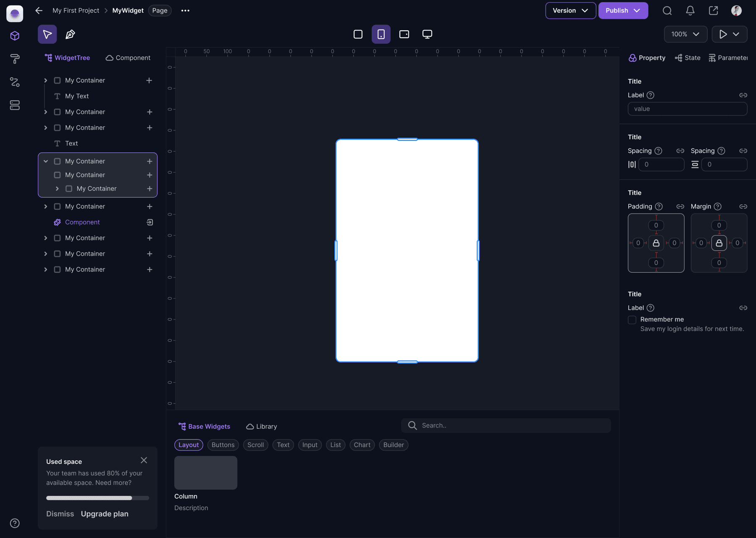Image resolution: width=756 pixels, height=538 pixels.
Task: Click the widget Search field
Action: [512, 426]
